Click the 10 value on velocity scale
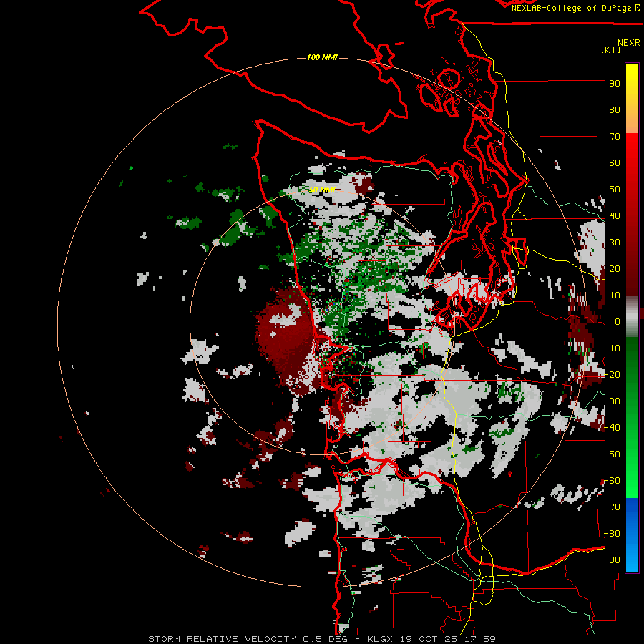The image size is (644, 644). click(615, 296)
